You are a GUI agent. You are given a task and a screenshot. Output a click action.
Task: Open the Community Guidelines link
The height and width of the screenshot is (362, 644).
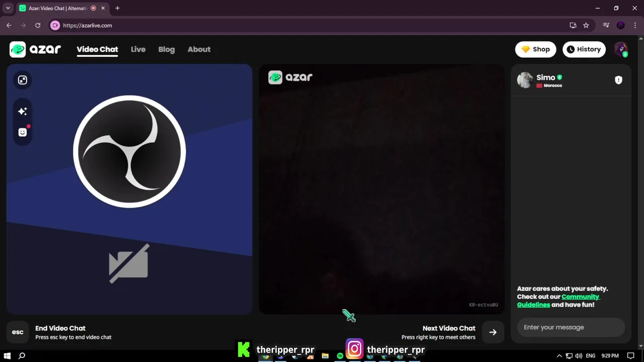(x=558, y=301)
